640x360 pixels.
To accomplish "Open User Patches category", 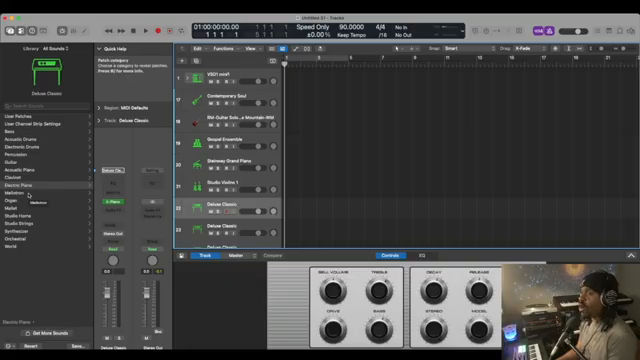I will tap(47, 116).
